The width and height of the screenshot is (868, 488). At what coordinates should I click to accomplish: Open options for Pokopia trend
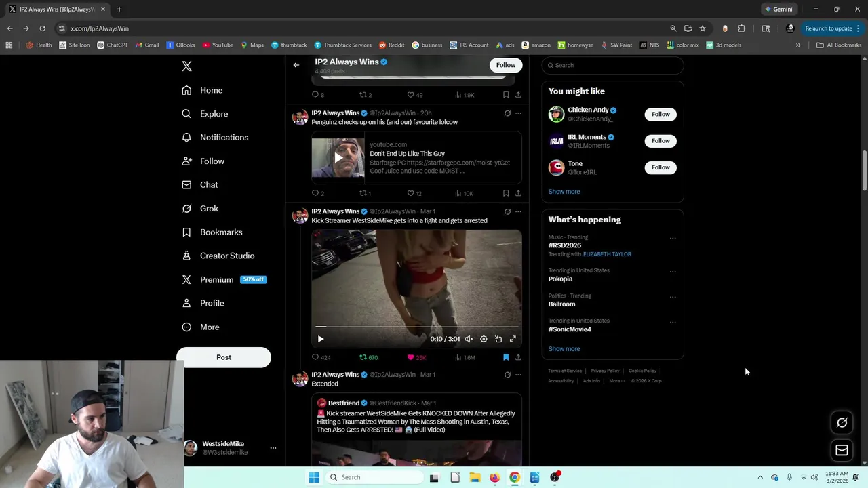(x=673, y=272)
